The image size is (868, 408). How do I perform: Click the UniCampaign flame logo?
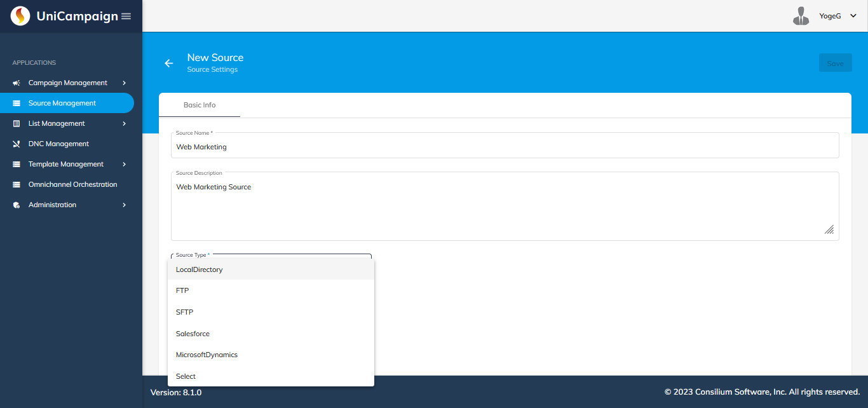pos(20,16)
